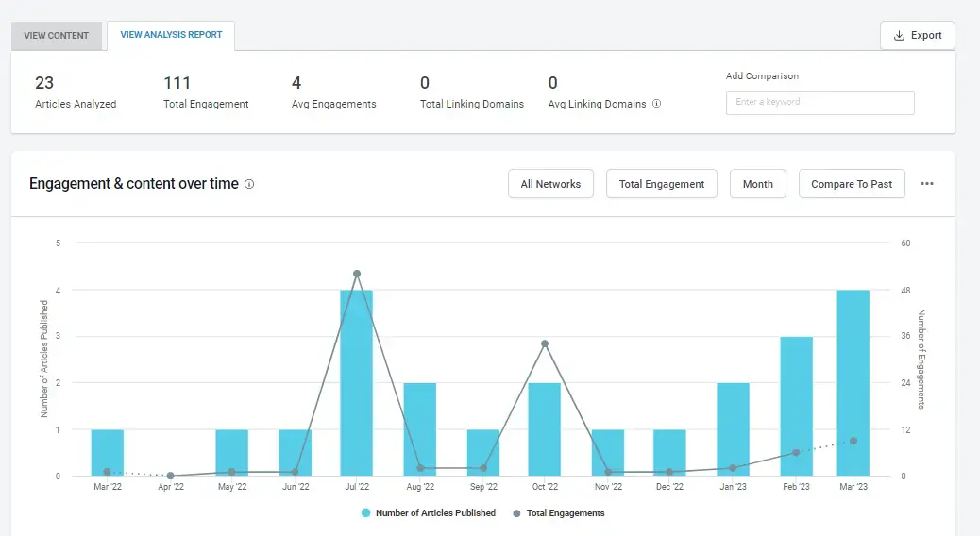
Task: Open the Total Engagement metric dropdown
Action: (661, 184)
